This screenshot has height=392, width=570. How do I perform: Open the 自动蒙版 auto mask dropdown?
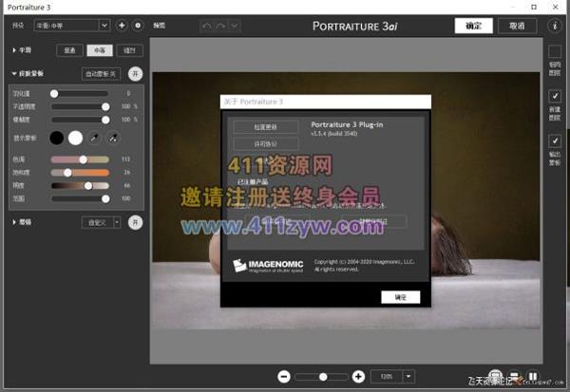pos(101,74)
